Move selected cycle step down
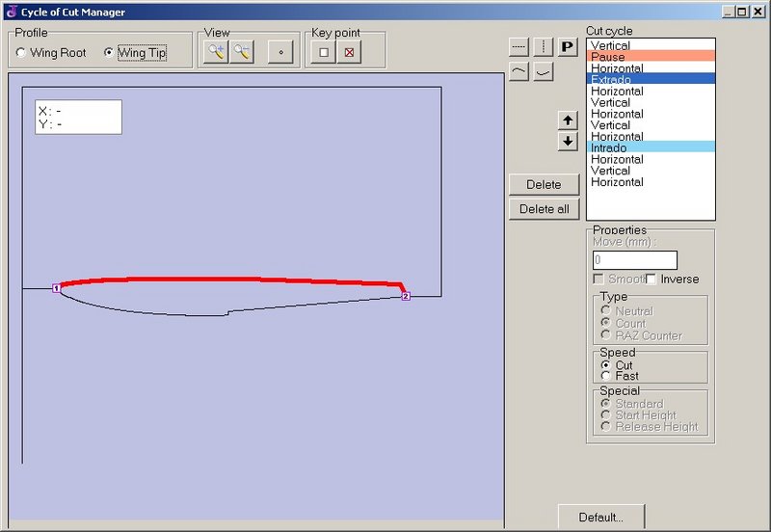This screenshot has height=532, width=771. (568, 142)
